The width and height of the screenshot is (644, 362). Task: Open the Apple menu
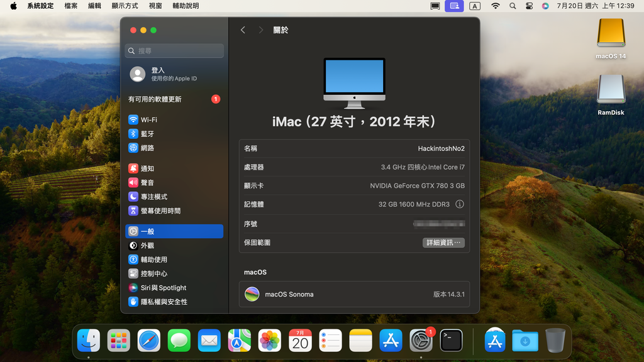(x=14, y=6)
